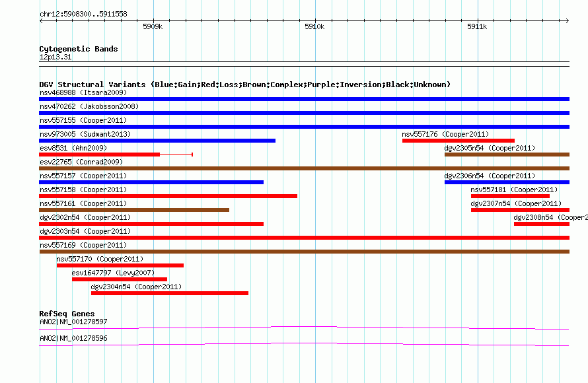Viewport: 588px width, 383px height.
Task: Click the Cytogenetic Bands track title
Action: tap(79, 49)
